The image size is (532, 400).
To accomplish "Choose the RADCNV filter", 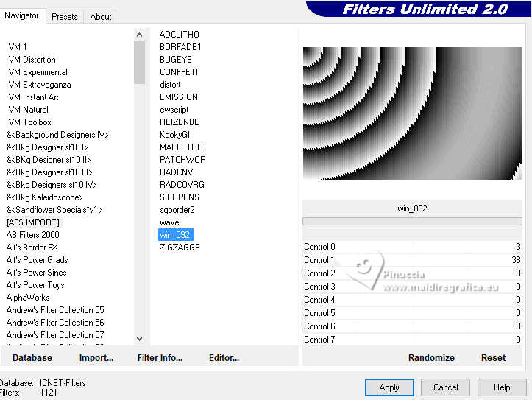I will click(176, 172).
